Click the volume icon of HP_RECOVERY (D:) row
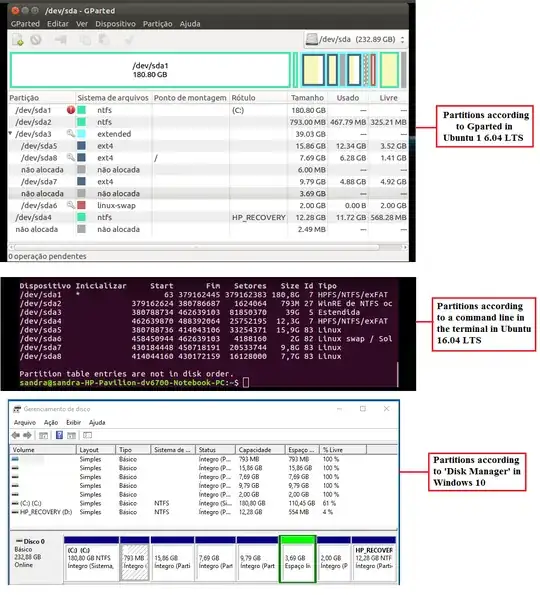This screenshot has width=540, height=595. 15,512
